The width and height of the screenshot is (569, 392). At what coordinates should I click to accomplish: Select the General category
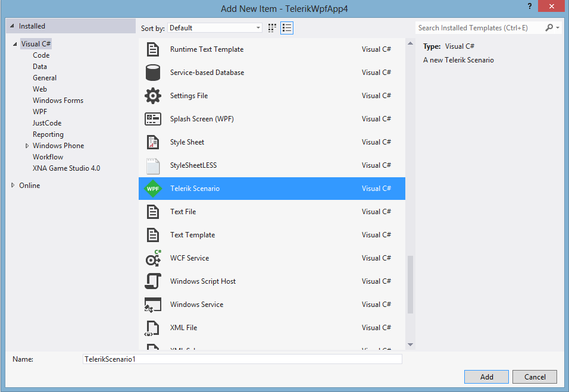coord(44,77)
